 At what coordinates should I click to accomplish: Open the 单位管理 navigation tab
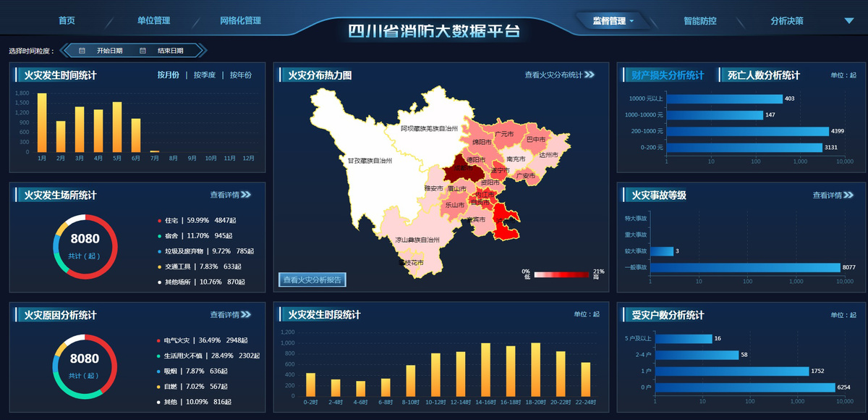point(153,21)
